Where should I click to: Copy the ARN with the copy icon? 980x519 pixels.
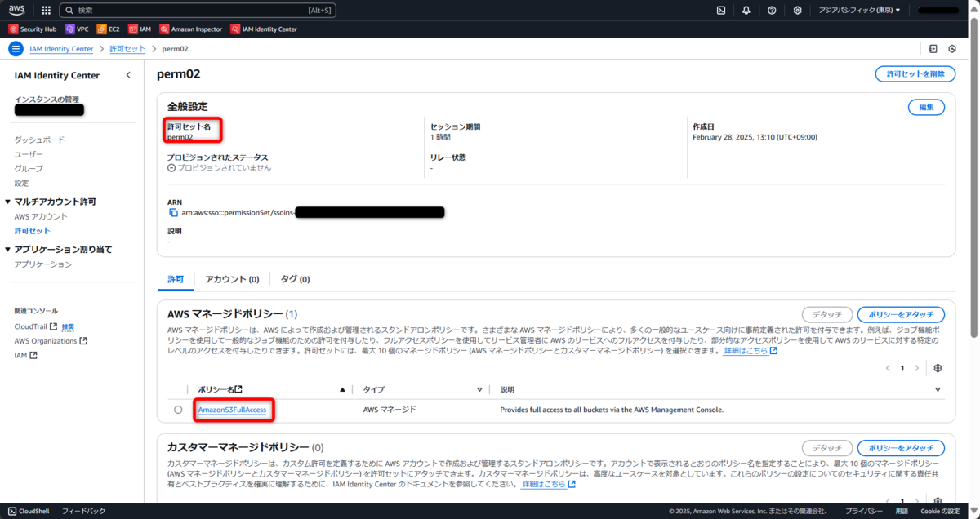click(173, 212)
